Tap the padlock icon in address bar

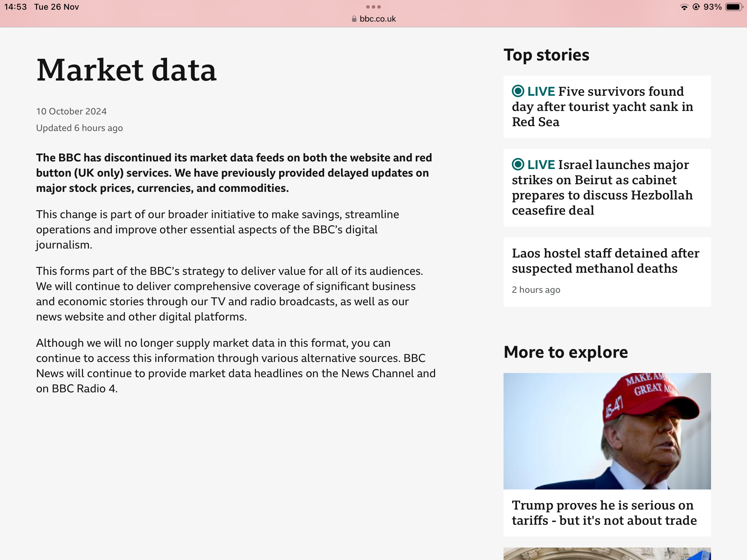point(354,19)
